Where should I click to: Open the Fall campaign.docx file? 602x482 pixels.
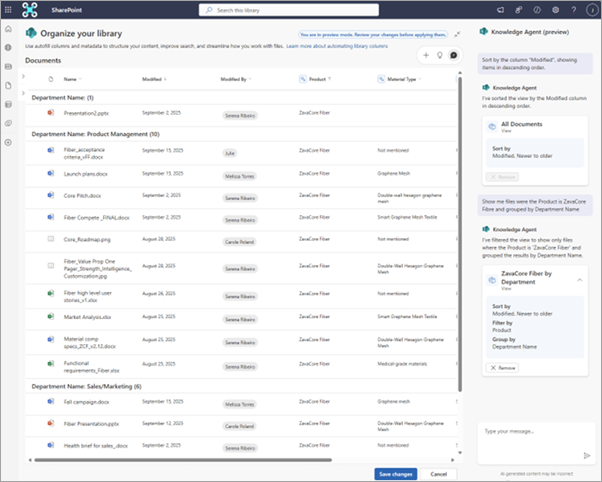point(86,402)
